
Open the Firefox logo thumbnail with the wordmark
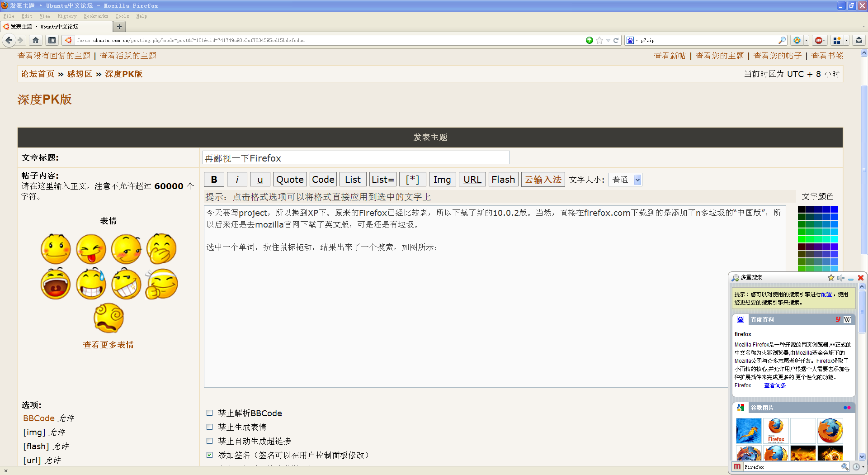(776, 430)
